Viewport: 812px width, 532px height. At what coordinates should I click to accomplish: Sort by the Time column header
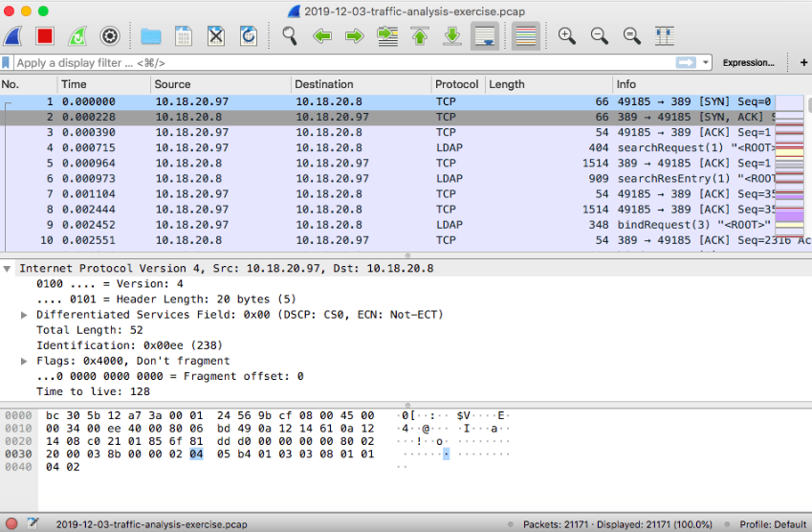(x=103, y=84)
